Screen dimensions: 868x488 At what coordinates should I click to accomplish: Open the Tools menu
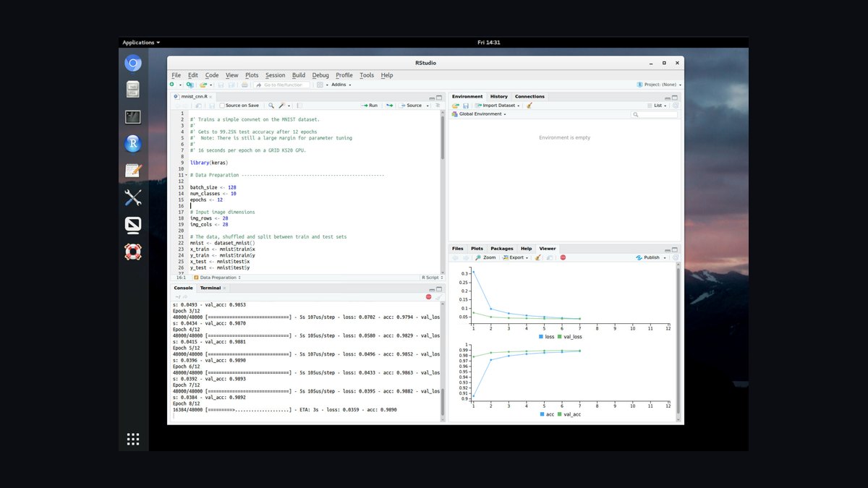coord(367,75)
